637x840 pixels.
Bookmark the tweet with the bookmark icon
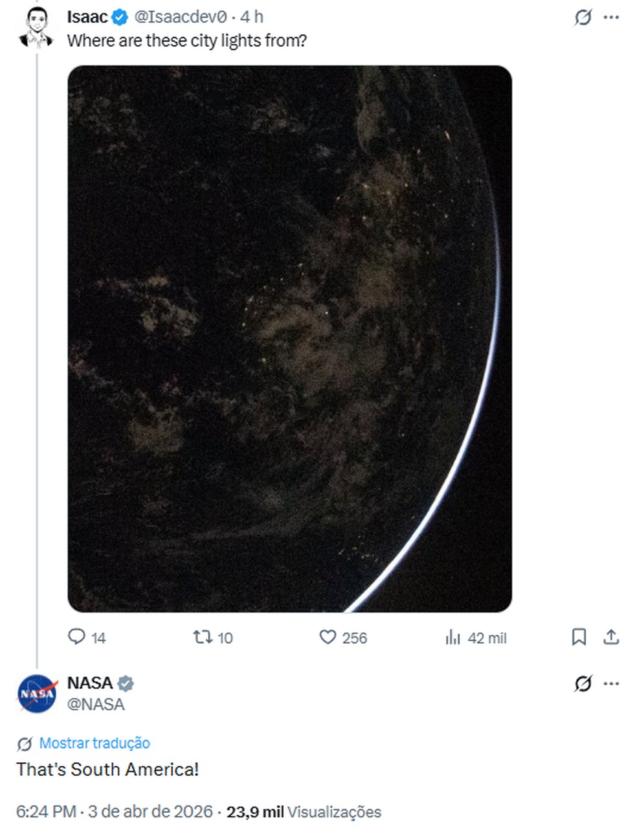click(x=579, y=637)
